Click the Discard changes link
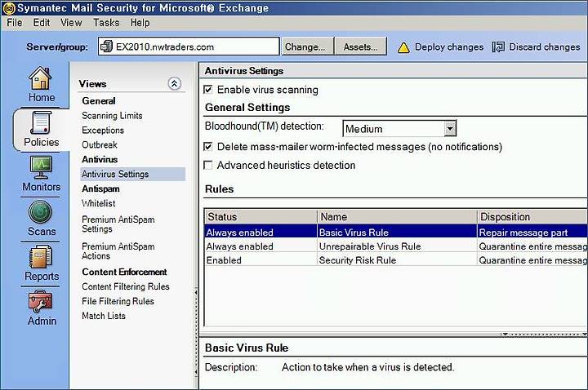The width and height of the screenshot is (588, 390). (544, 47)
